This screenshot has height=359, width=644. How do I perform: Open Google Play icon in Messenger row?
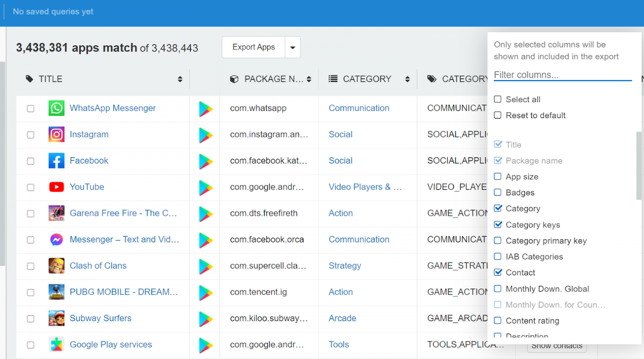coord(206,240)
